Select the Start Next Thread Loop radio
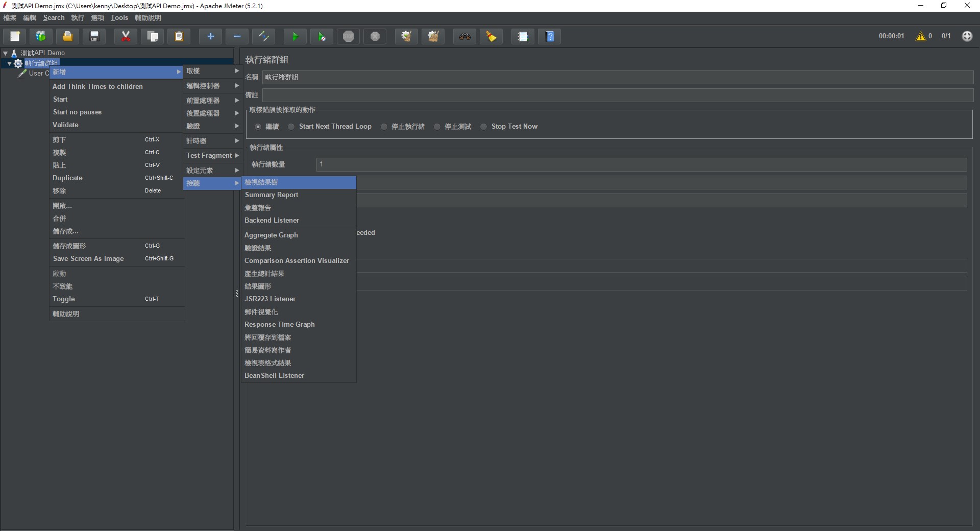This screenshot has width=980, height=531. tap(291, 127)
